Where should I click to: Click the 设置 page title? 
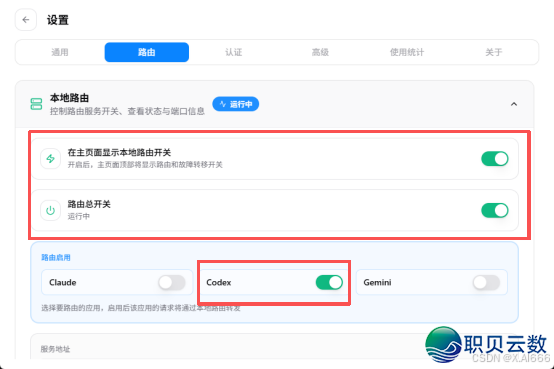[x=58, y=20]
